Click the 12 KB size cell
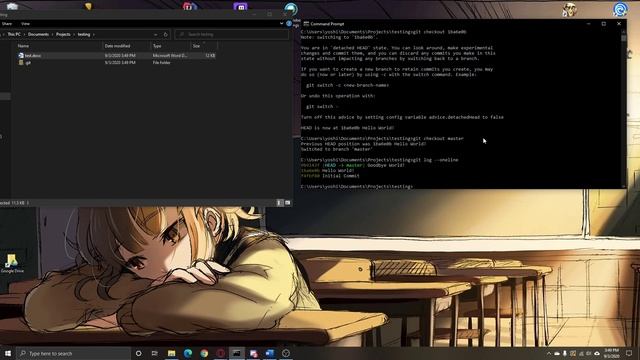Viewport: 640px width, 360px height. click(x=210, y=56)
